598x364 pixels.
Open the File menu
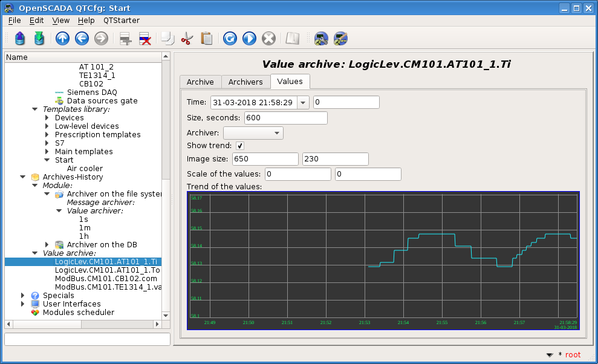click(x=15, y=21)
